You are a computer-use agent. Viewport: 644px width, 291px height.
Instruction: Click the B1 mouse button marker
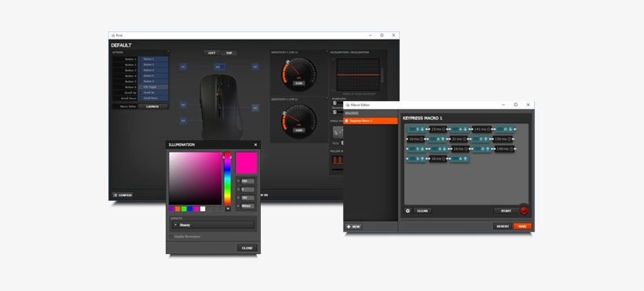[x=183, y=67]
